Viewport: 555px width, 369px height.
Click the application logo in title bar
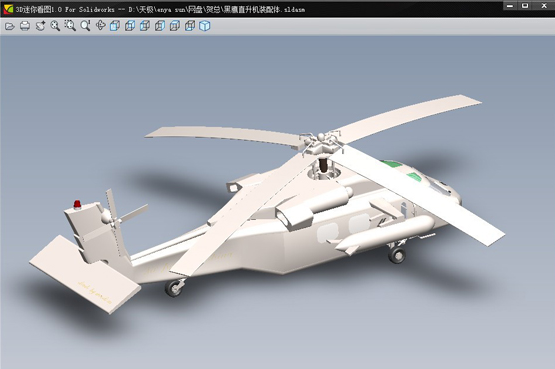tap(7, 9)
